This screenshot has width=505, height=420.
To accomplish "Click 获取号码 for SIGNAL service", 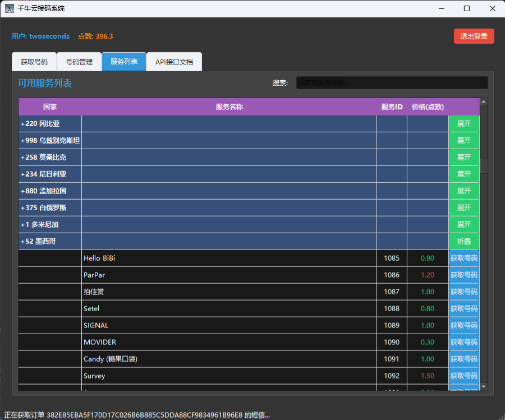I will pos(463,326).
